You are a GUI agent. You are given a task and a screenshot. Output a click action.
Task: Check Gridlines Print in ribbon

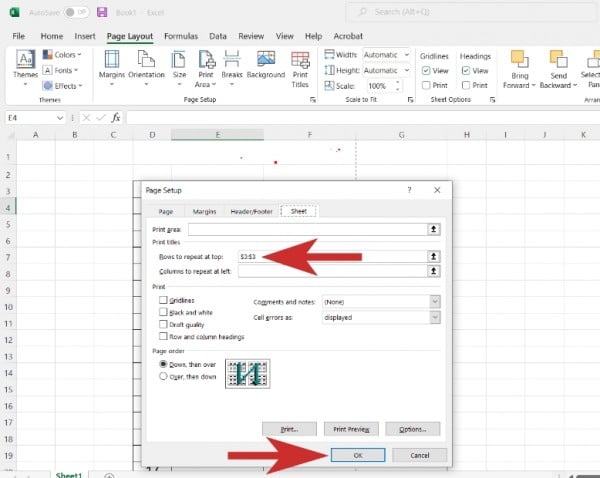pyautogui.click(x=426, y=85)
